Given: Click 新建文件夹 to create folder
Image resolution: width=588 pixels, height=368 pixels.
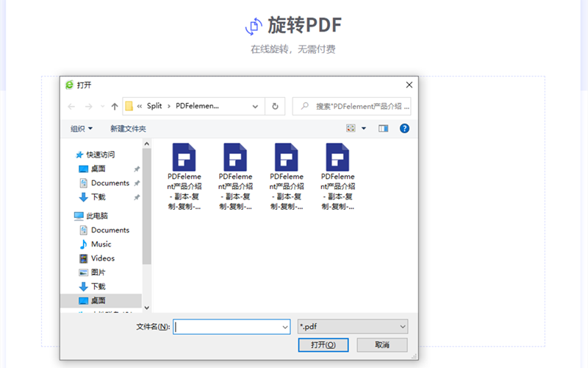Looking at the screenshot, I should 128,128.
